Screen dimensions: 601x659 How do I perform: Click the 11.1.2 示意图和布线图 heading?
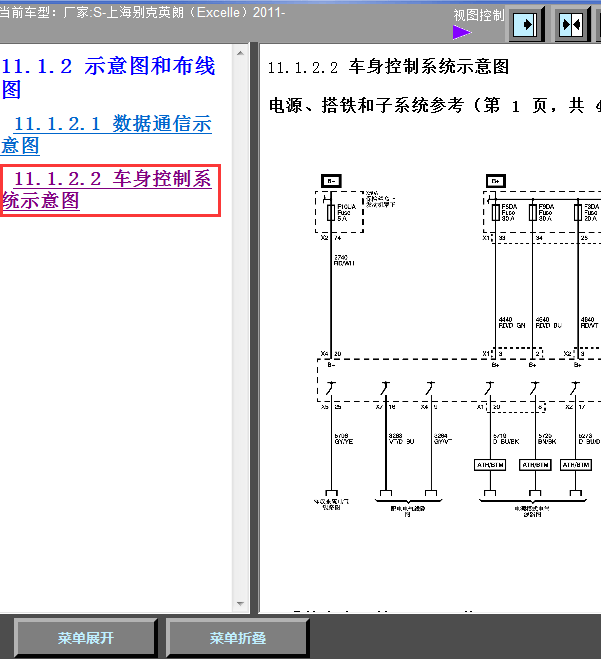click(x=108, y=78)
